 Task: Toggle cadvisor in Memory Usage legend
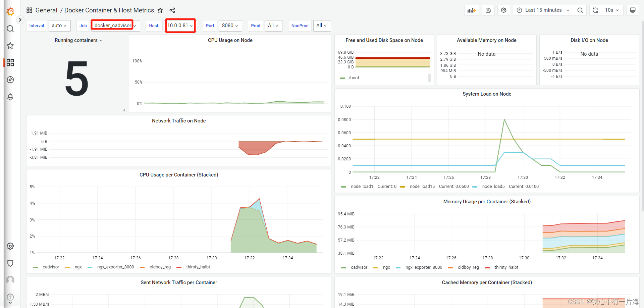pyautogui.click(x=359, y=267)
